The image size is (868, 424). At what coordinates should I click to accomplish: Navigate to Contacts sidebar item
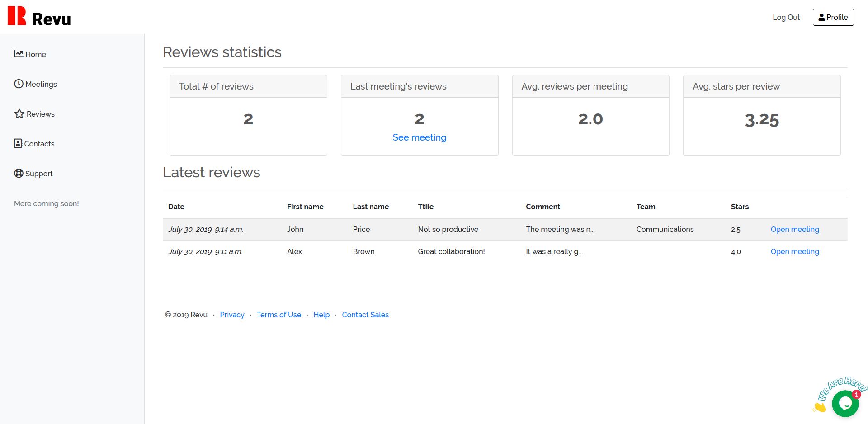pos(39,144)
